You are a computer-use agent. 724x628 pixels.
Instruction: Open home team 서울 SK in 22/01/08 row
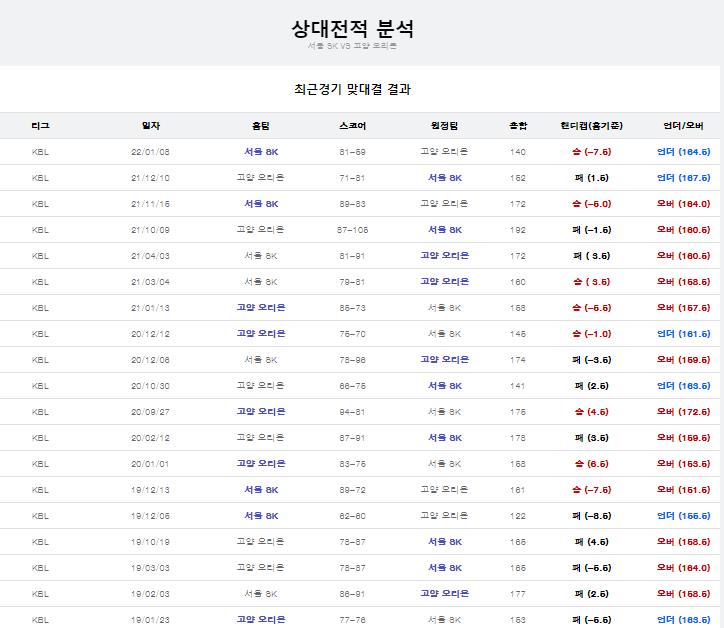(261, 152)
